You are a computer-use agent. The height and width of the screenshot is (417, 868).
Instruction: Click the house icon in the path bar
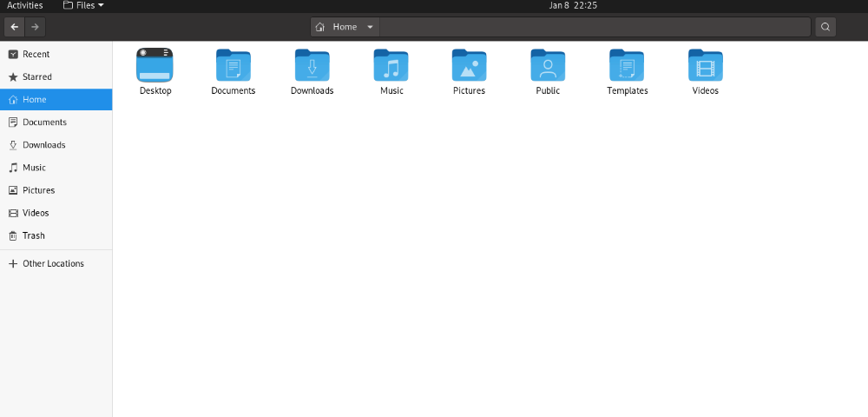pos(320,27)
